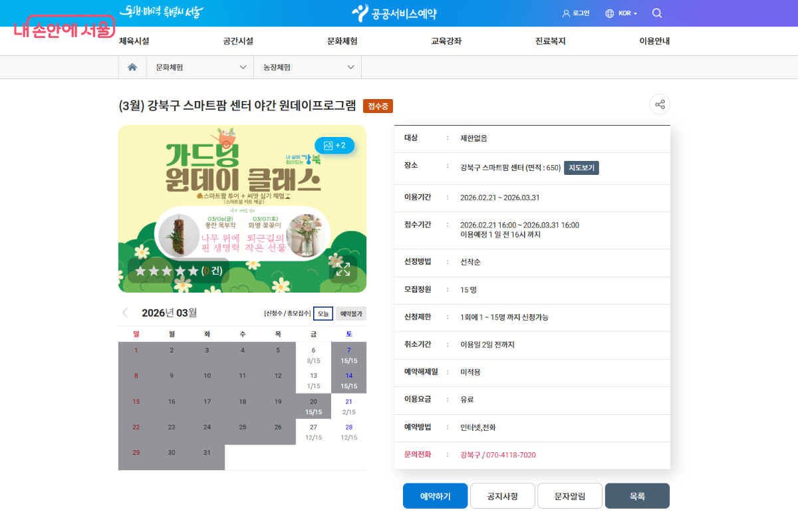Image resolution: width=798 pixels, height=532 pixels.
Task: Select March 6 on the calendar
Action: [x=313, y=354]
